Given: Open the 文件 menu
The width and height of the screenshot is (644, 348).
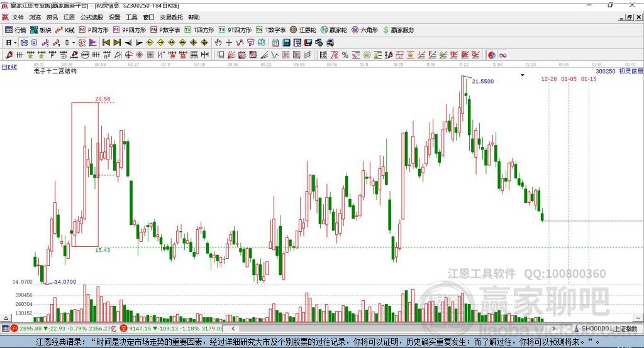Looking at the screenshot, I should pos(18,17).
